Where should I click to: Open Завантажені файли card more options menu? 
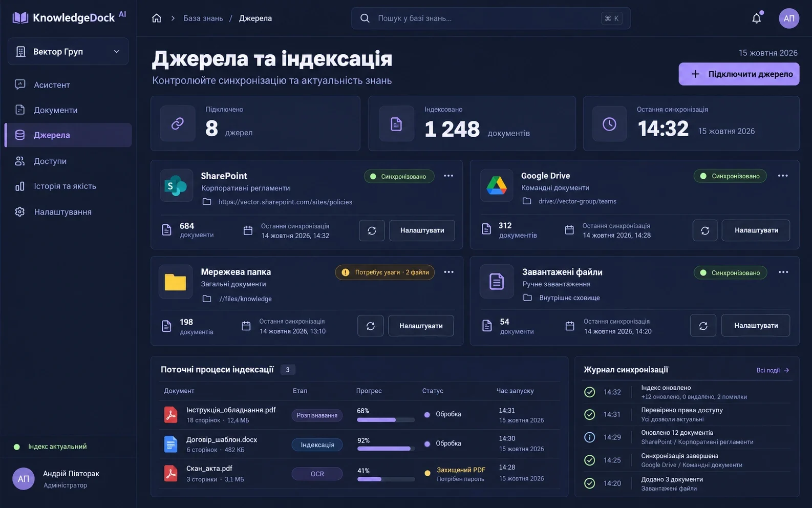[x=783, y=272]
